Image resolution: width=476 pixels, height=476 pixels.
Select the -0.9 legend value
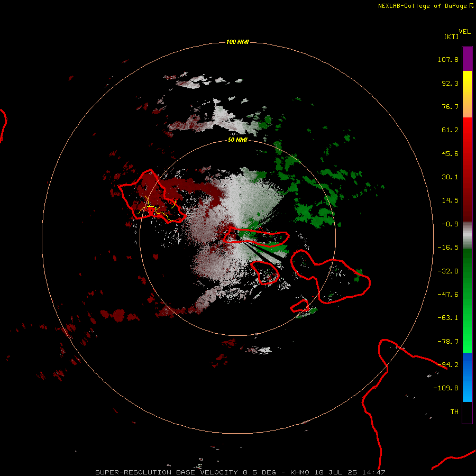pos(450,224)
